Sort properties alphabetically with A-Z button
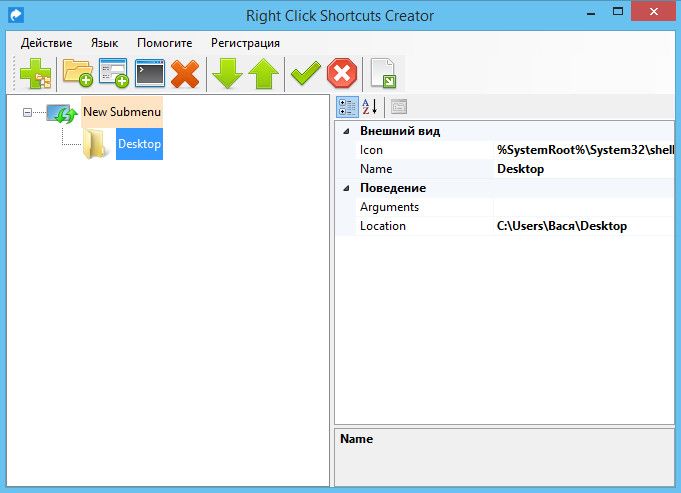 point(369,108)
